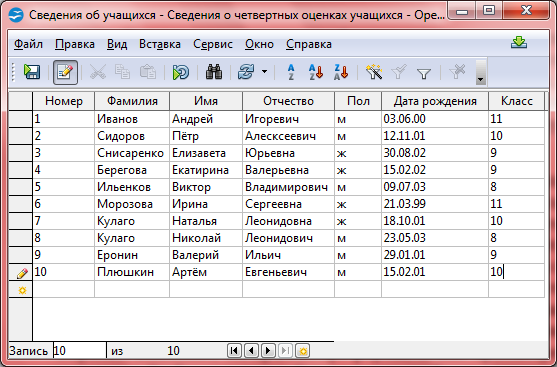Select the Дата рождения column header

tap(435, 101)
